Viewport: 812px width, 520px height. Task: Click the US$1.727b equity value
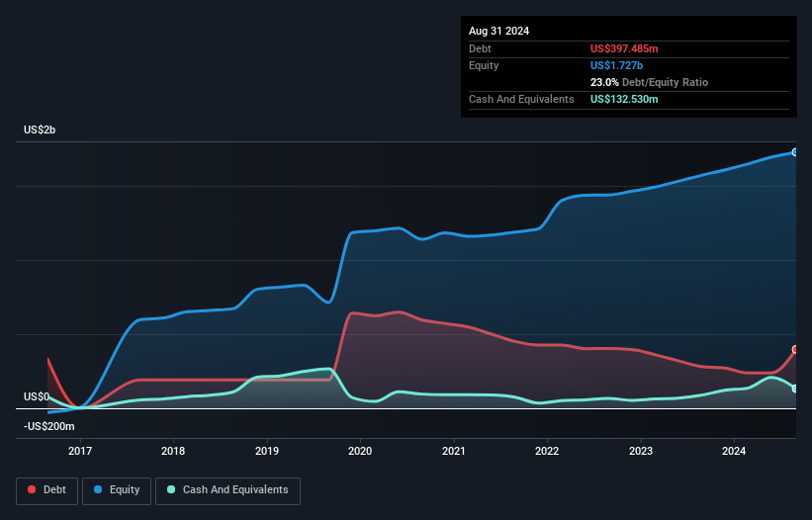616,65
